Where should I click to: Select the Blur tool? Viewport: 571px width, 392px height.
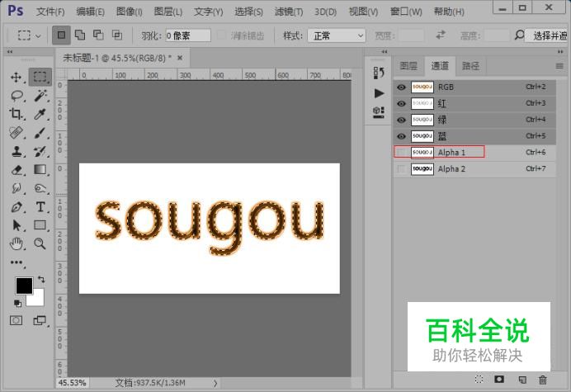click(17, 188)
